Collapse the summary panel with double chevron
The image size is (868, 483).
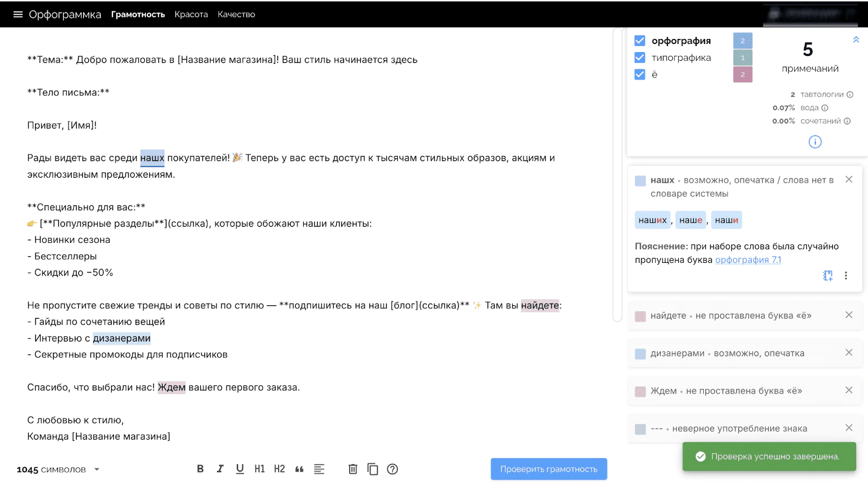point(856,40)
